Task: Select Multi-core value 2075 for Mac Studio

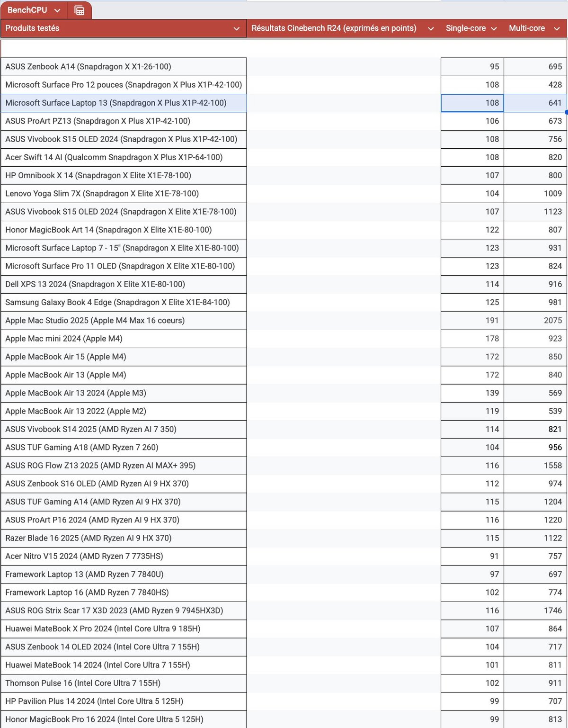Action: (x=535, y=321)
